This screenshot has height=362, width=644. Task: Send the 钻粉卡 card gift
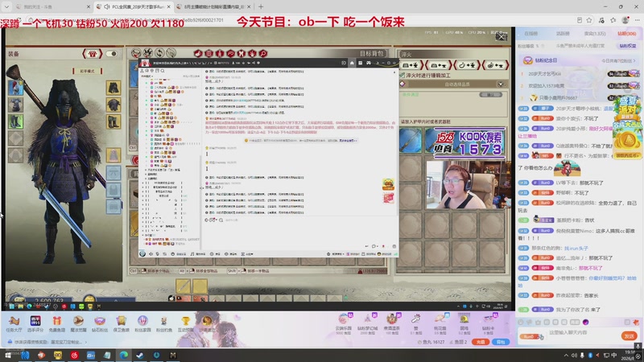point(488,324)
